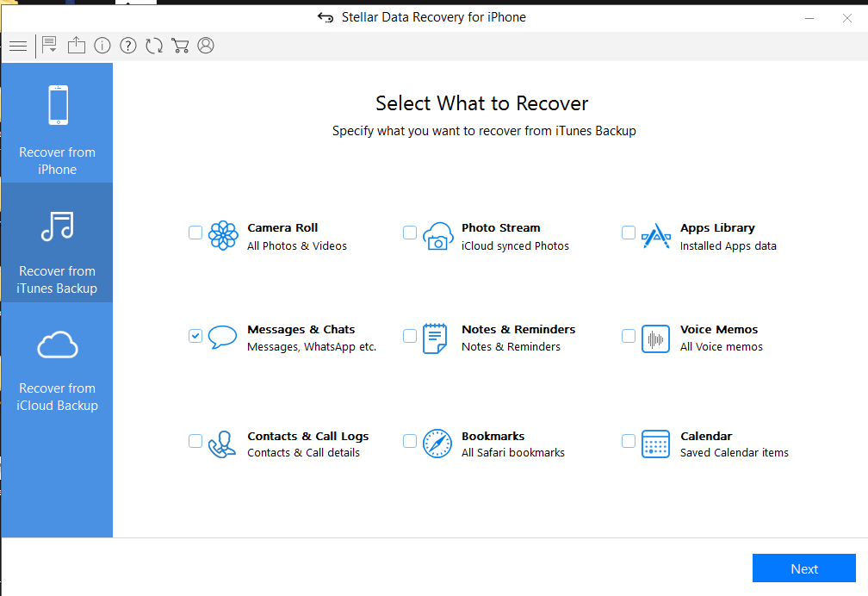Enable the Contacts & Call Logs checkbox
This screenshot has width=868, height=596.
pyautogui.click(x=195, y=441)
